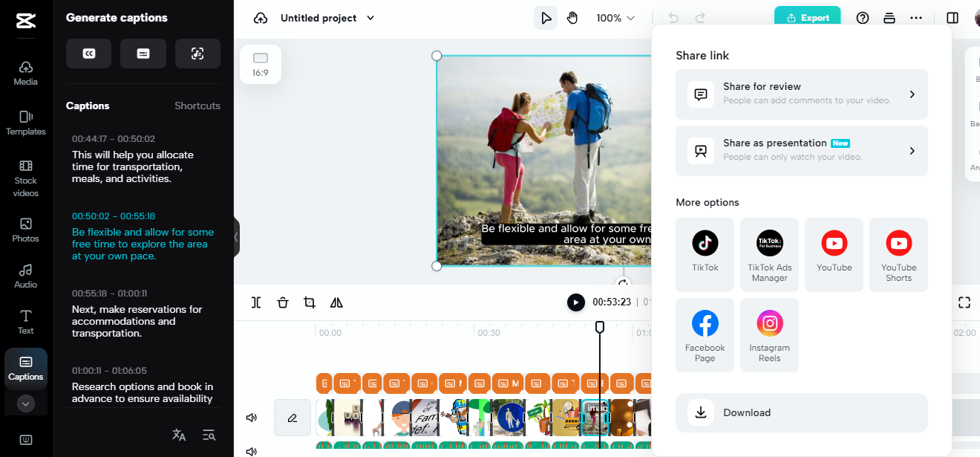Open the Audio panel
The image size is (980, 457).
tap(25, 276)
